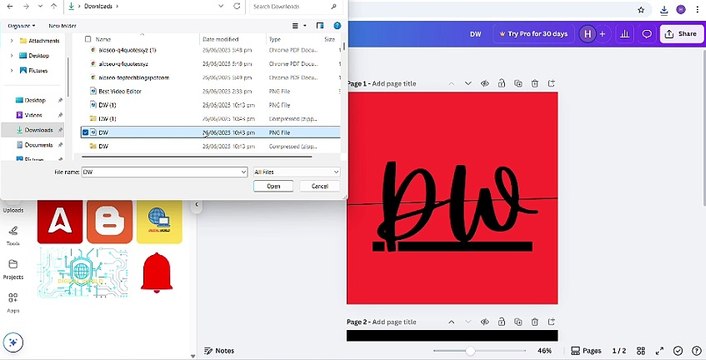The width and height of the screenshot is (706, 360).
Task: Open pinned Desktop quick access item
Action: [34, 100]
